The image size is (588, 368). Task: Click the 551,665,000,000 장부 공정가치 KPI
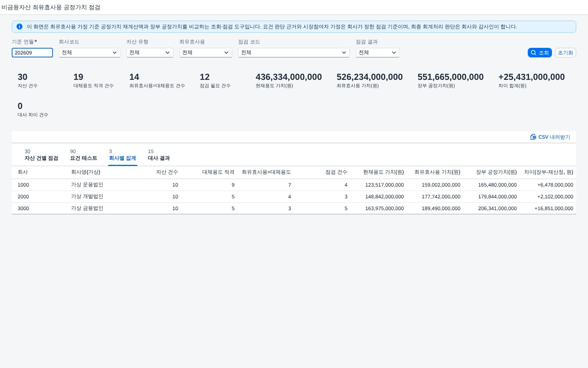pyautogui.click(x=451, y=77)
